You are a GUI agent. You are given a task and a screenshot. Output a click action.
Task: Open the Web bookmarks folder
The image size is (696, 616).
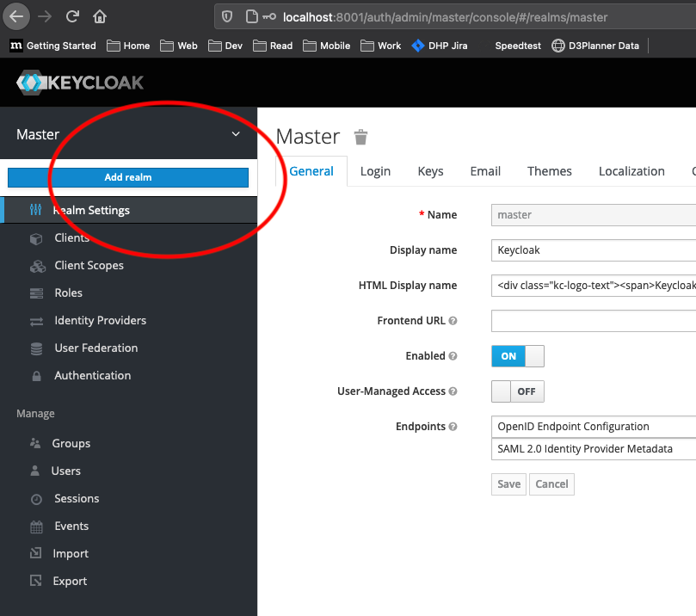click(x=179, y=46)
